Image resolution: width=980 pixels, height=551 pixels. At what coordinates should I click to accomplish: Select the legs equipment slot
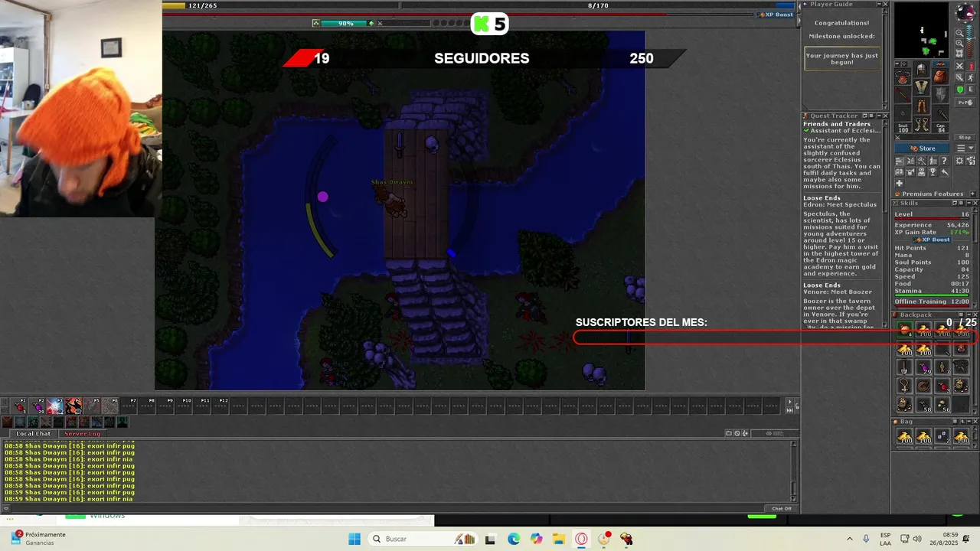point(921,106)
